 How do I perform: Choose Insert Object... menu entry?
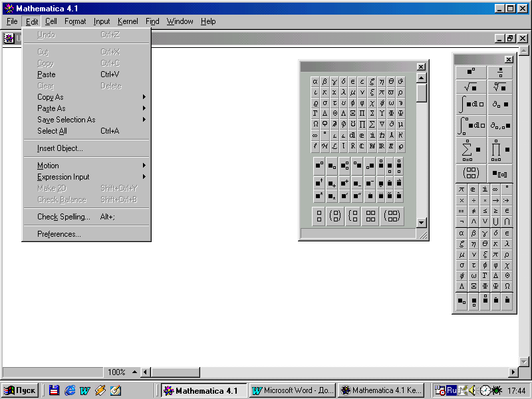tap(86, 148)
